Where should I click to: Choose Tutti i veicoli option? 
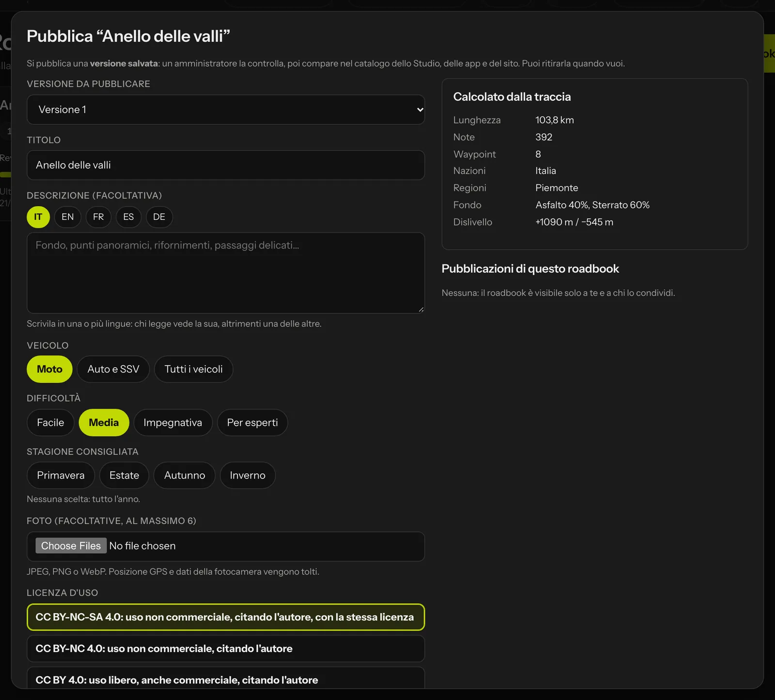click(x=194, y=369)
